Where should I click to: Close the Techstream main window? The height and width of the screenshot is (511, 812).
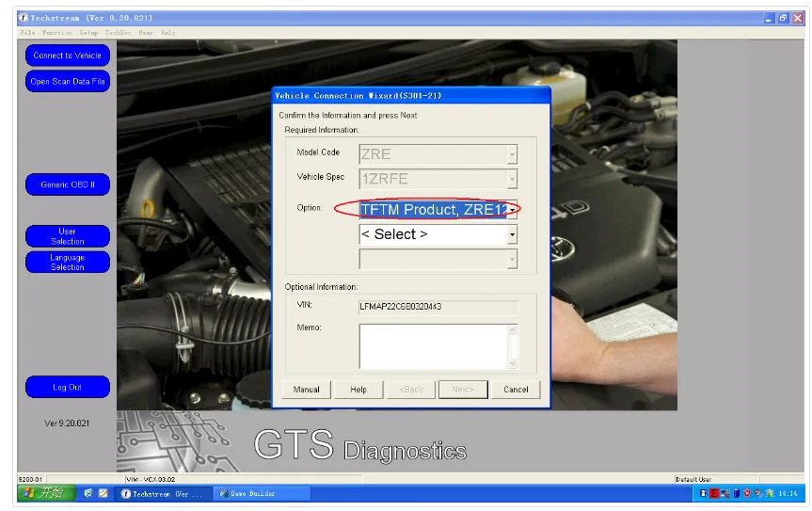coord(798,18)
